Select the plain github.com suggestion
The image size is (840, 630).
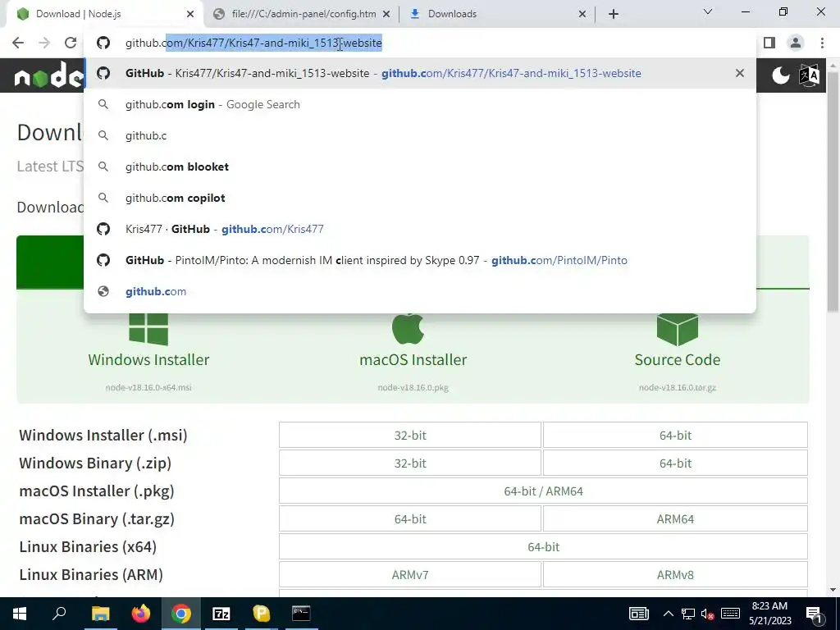click(420, 291)
